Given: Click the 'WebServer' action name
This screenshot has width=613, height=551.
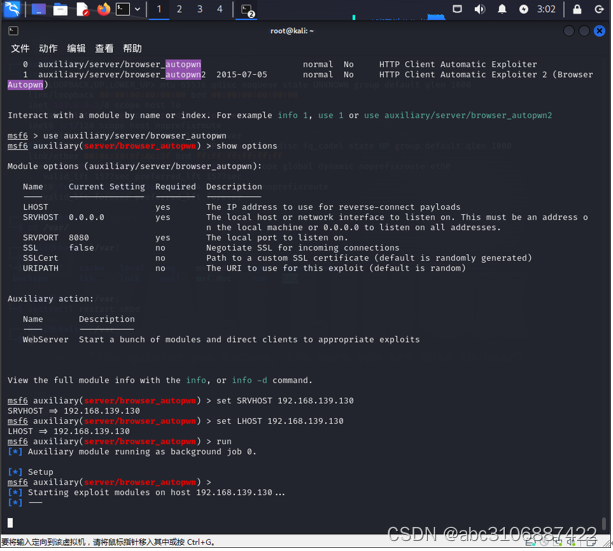Looking at the screenshot, I should click(45, 339).
